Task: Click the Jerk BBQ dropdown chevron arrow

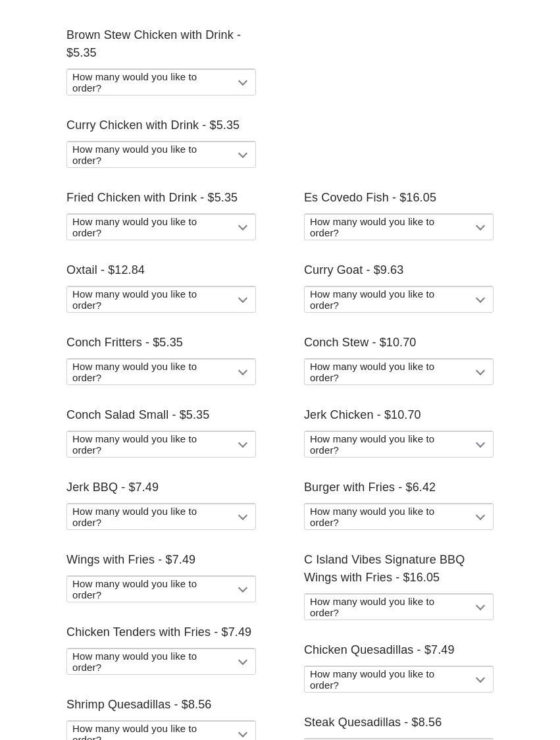Action: coord(243,517)
